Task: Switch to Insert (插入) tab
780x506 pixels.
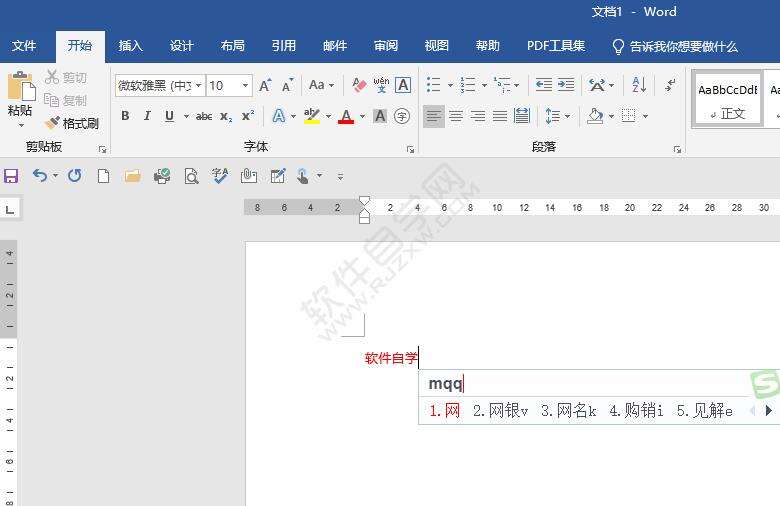Action: tap(130, 46)
